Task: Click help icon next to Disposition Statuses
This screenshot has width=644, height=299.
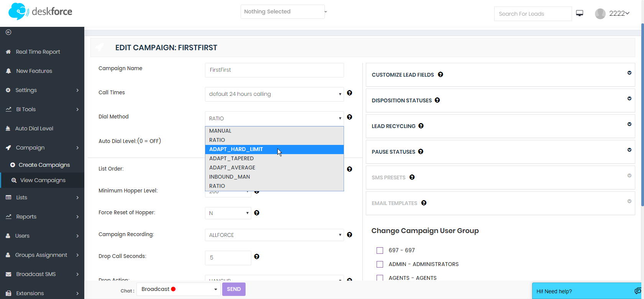Action: pyautogui.click(x=437, y=100)
